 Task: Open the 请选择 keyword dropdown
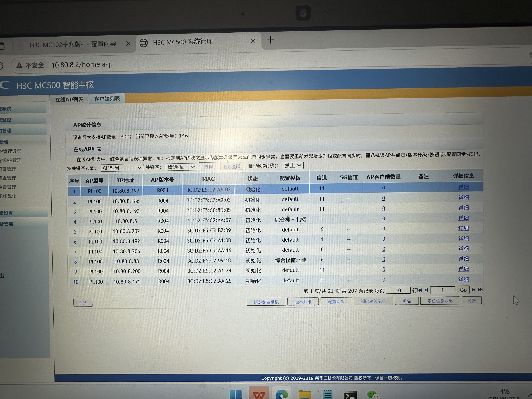(x=181, y=167)
